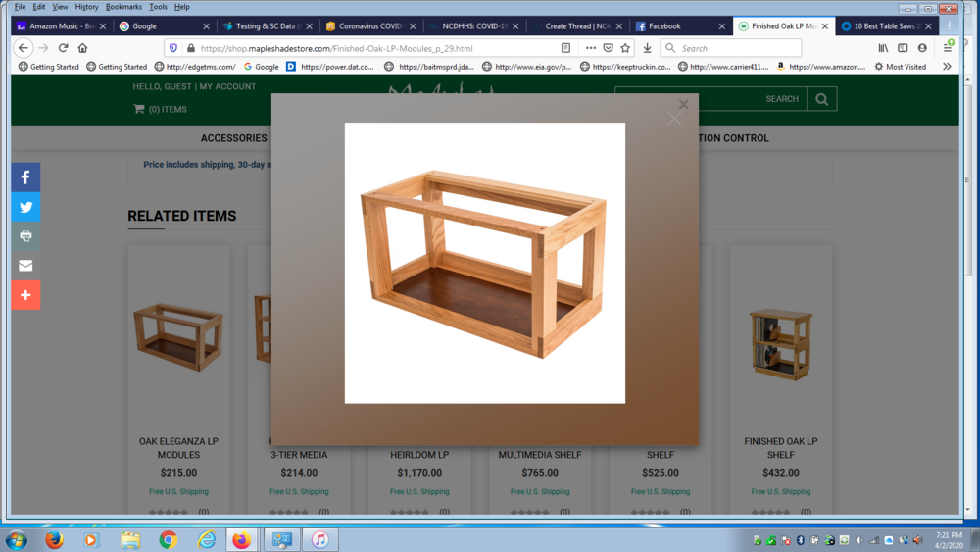Viewport: 980px width, 552px height.
Task: Open FINISHED OAK LP SHELF product link
Action: (x=781, y=448)
